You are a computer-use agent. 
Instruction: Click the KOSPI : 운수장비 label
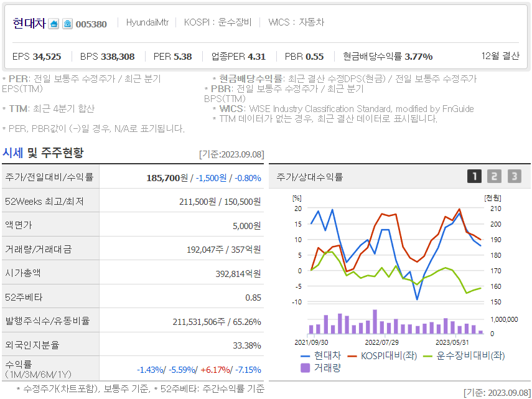[218, 22]
